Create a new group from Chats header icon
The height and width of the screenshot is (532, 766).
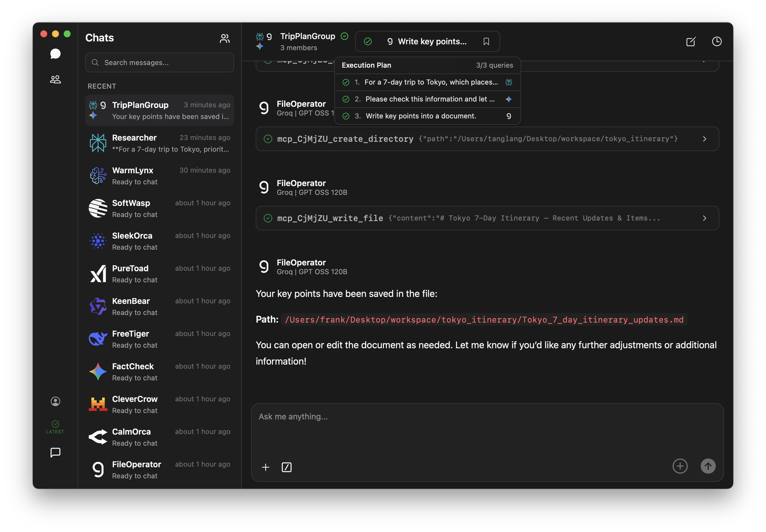point(224,38)
